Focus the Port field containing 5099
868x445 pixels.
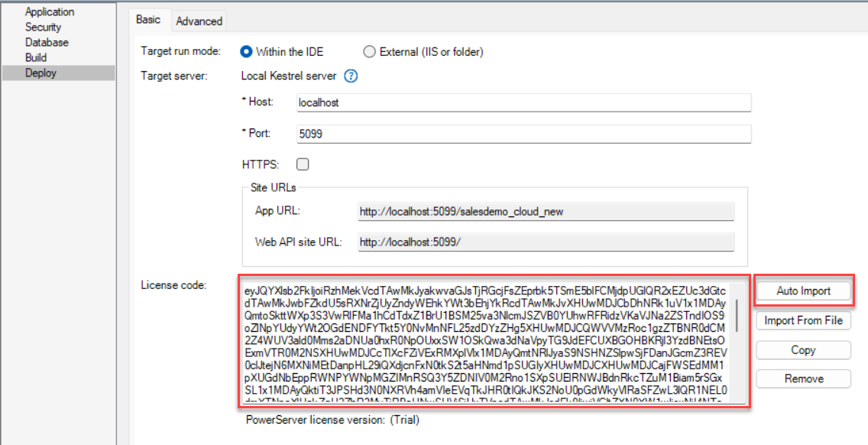[x=523, y=134]
